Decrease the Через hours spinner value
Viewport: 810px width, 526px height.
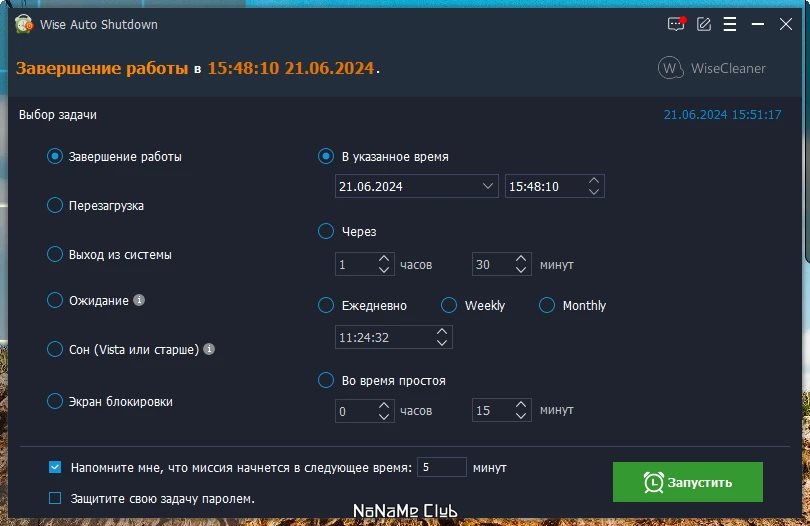384,270
